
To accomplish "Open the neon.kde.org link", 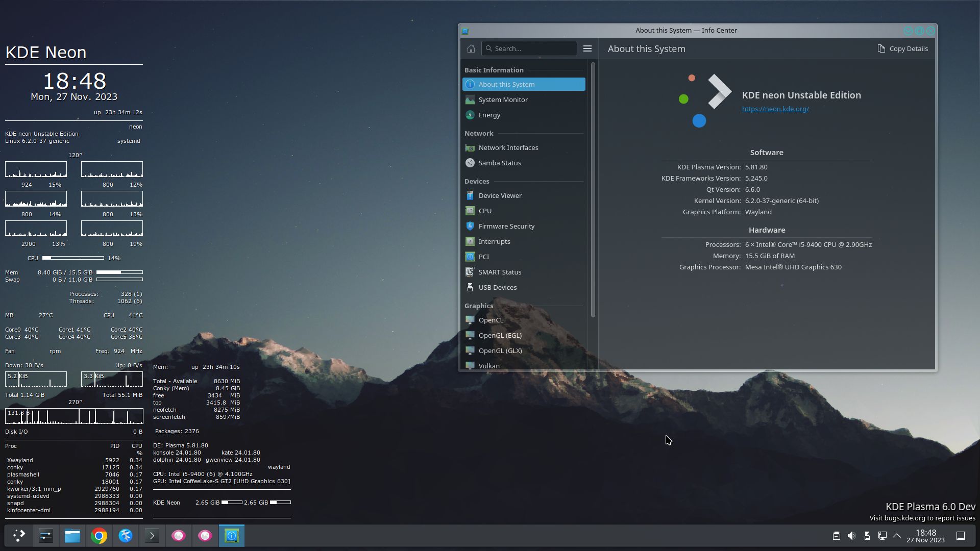I will (x=775, y=109).
